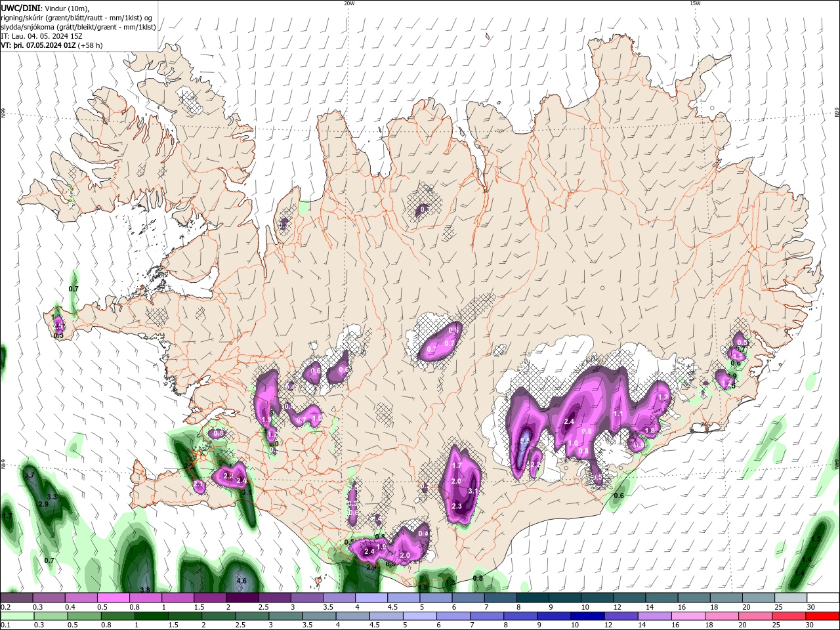Screen dimensions: 840x630
Task: Click the dark green 1–1.5 rain legend swatch
Action: click(x=151, y=616)
